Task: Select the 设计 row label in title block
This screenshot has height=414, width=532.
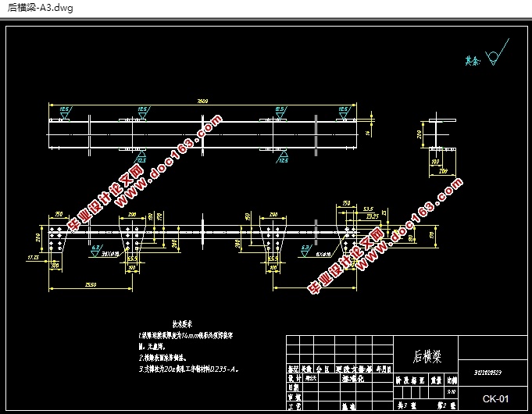Action: click(294, 376)
